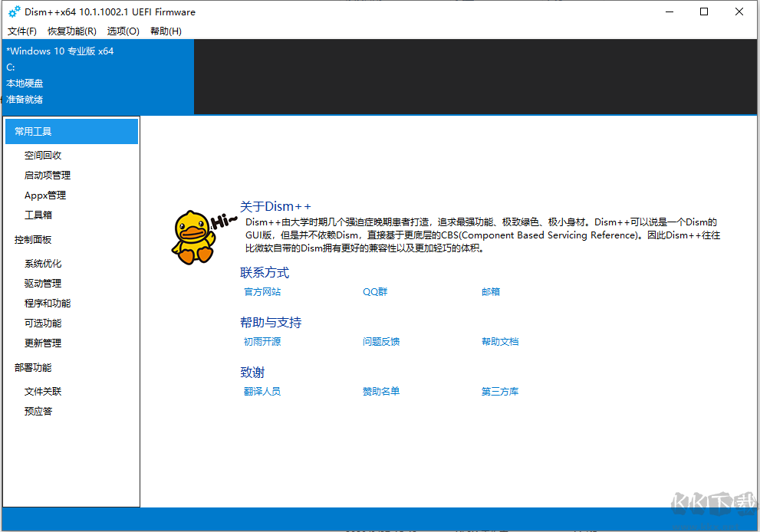Screen dimensions: 760x532
Task: Open 程序和功能 programs and features
Action: [48, 303]
